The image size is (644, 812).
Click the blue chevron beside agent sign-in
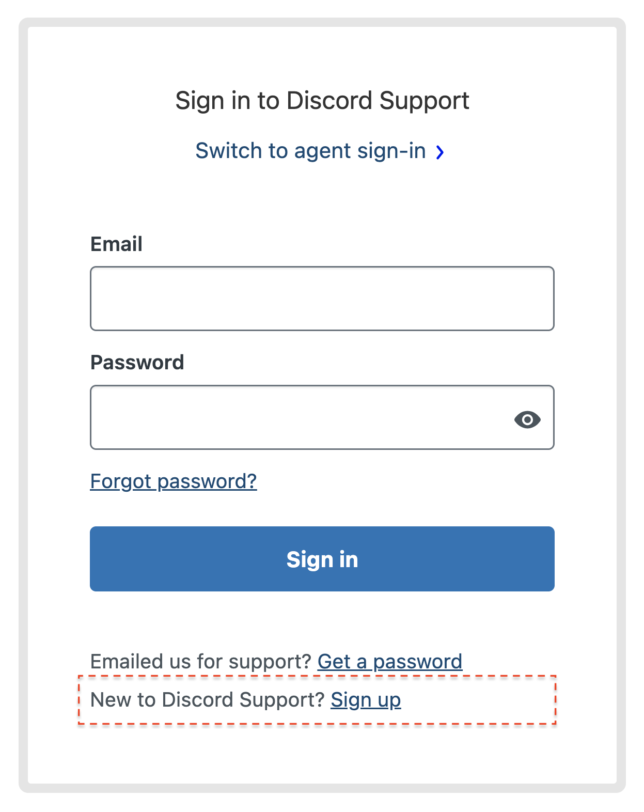coord(439,152)
